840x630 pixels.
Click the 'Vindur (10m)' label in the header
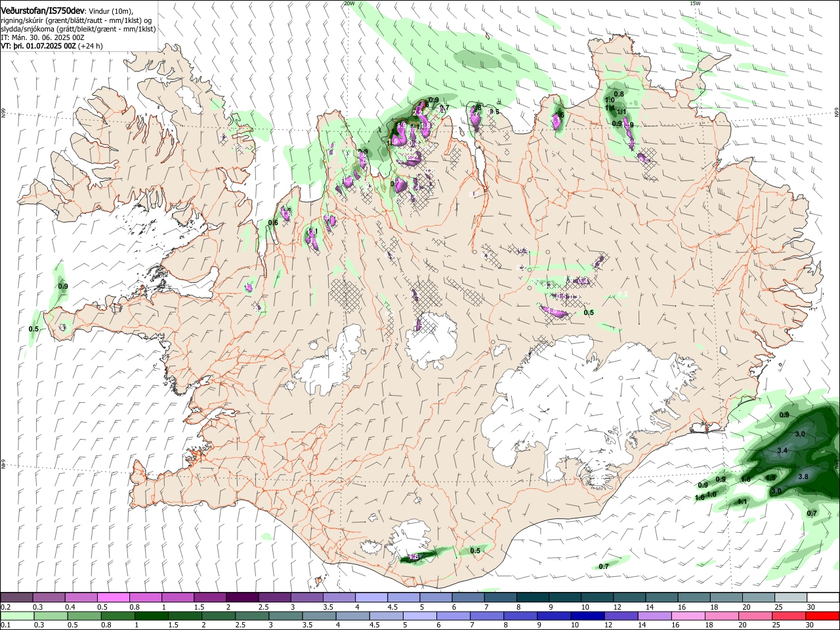pos(111,11)
